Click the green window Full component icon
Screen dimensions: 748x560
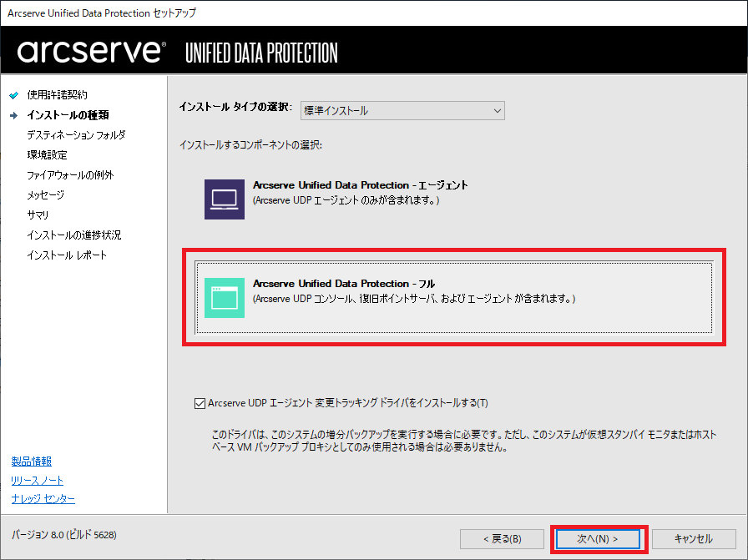(x=225, y=298)
